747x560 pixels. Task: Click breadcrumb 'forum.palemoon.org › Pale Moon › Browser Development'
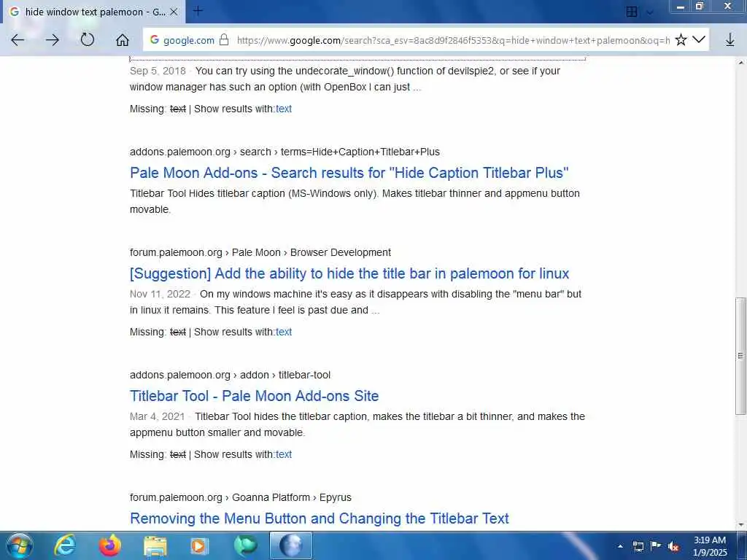coord(260,252)
